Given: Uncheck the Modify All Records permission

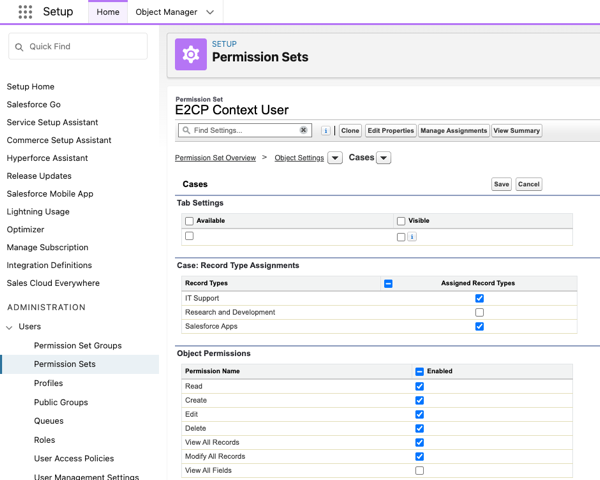Looking at the screenshot, I should [419, 457].
